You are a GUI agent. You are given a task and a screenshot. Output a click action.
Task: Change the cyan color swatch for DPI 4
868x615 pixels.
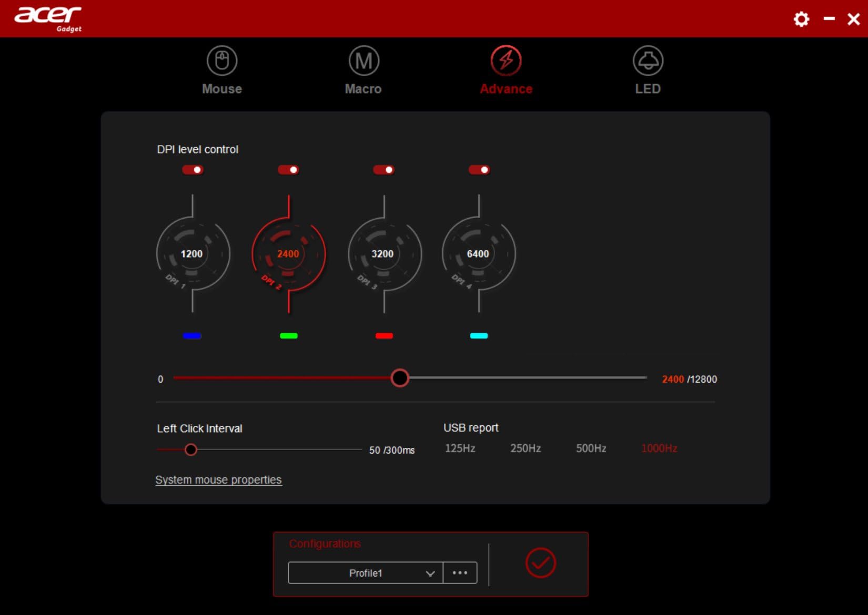(479, 336)
